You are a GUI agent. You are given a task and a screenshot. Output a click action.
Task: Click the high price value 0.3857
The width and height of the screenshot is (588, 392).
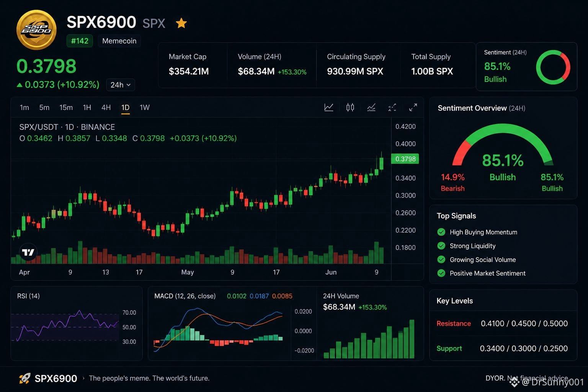pyautogui.click(x=78, y=138)
